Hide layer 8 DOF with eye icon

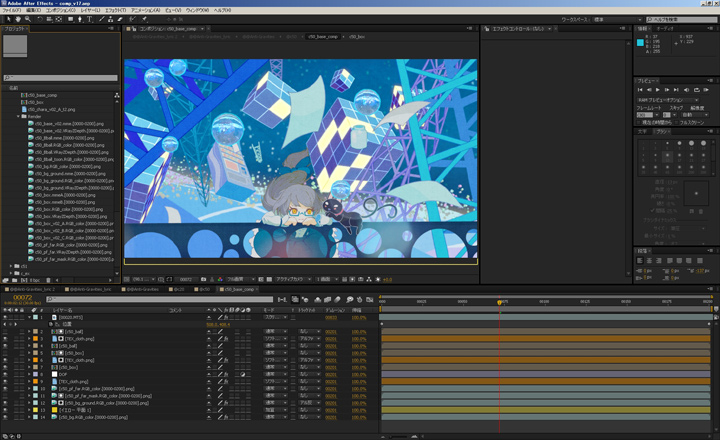click(x=5, y=374)
